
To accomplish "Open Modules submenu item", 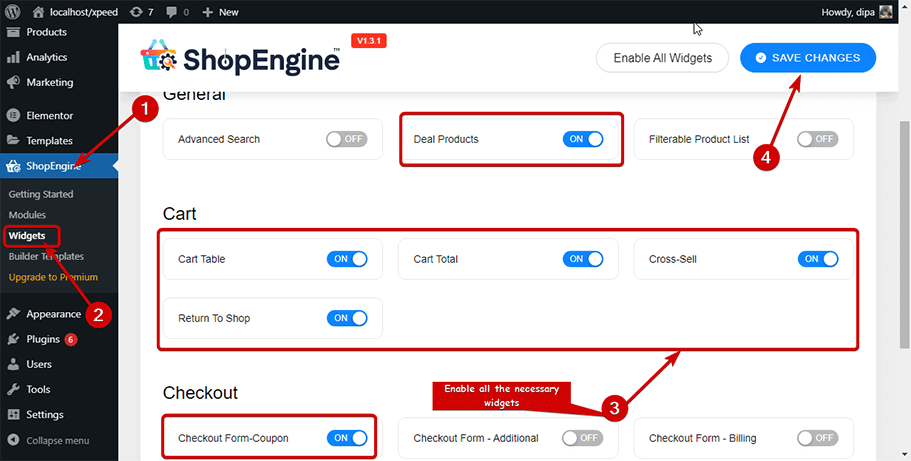I will click(x=27, y=215).
